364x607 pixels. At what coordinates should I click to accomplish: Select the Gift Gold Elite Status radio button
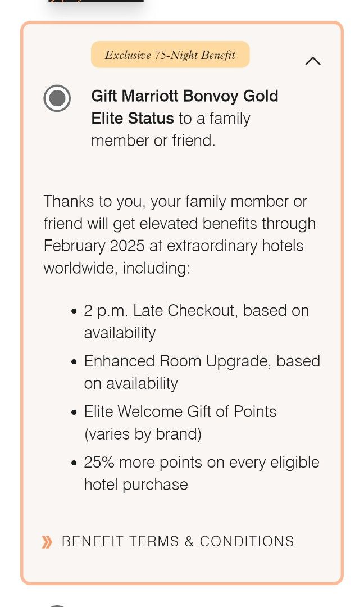tap(57, 99)
